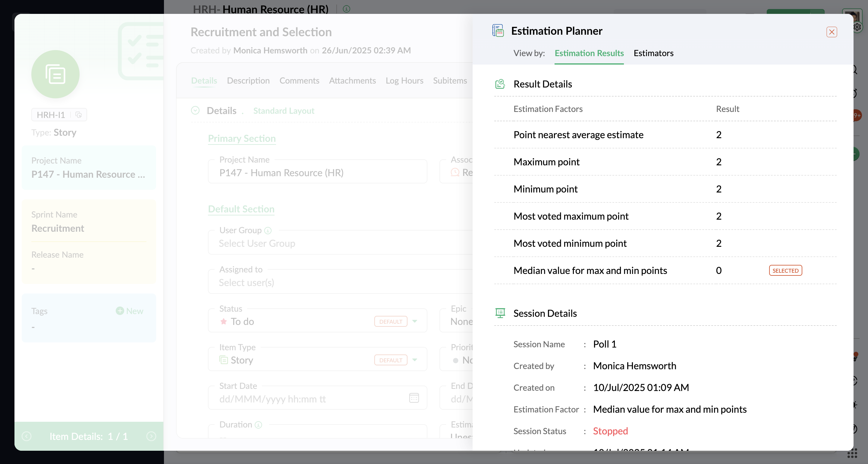
Task: Add a New tag
Action: [129, 311]
